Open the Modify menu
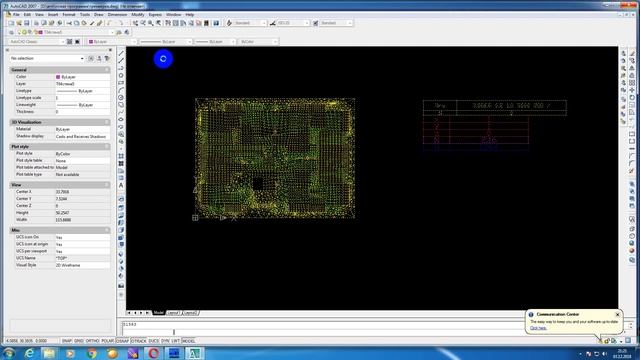Image resolution: width=640 pixels, height=360 pixels. pos(138,15)
